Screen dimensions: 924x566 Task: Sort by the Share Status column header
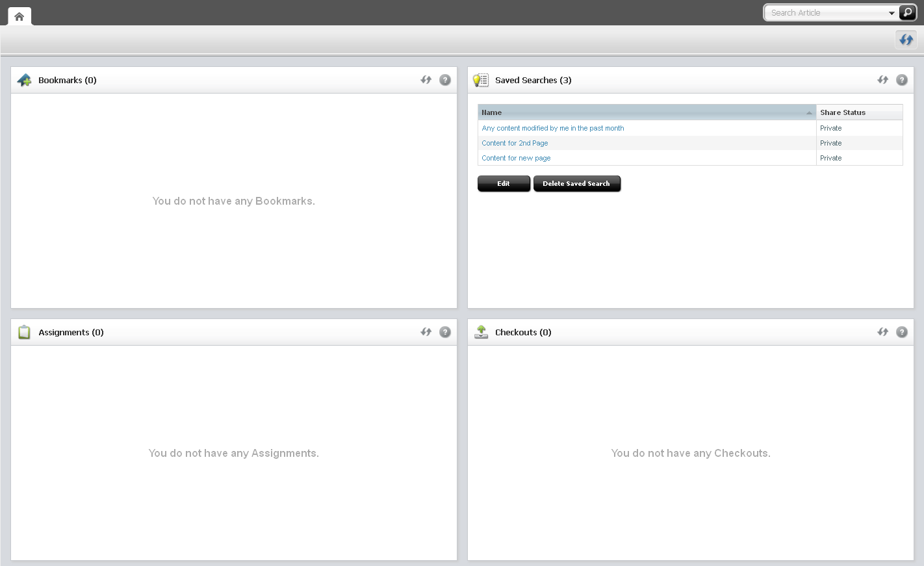tap(859, 112)
